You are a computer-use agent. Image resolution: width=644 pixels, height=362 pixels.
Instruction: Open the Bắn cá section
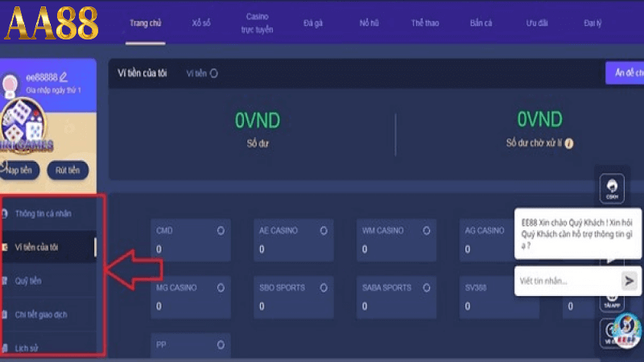pyautogui.click(x=481, y=23)
